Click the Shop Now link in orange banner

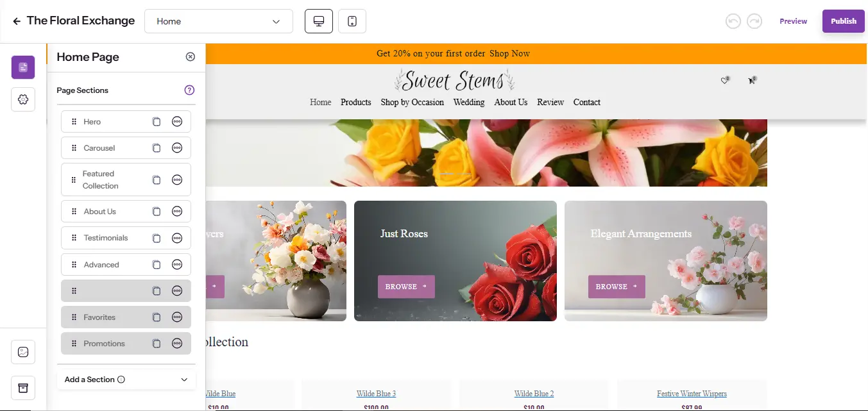[x=510, y=53]
